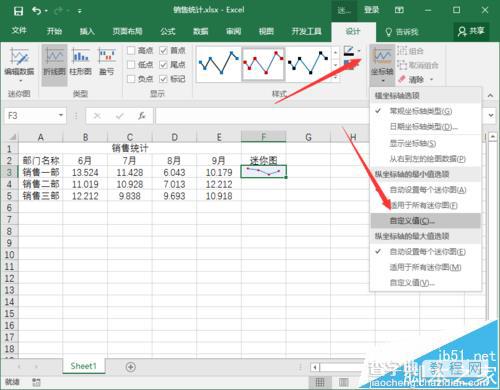The image size is (500, 390).
Task: Add a new sheet with plus icon
Action: [x=131, y=367]
